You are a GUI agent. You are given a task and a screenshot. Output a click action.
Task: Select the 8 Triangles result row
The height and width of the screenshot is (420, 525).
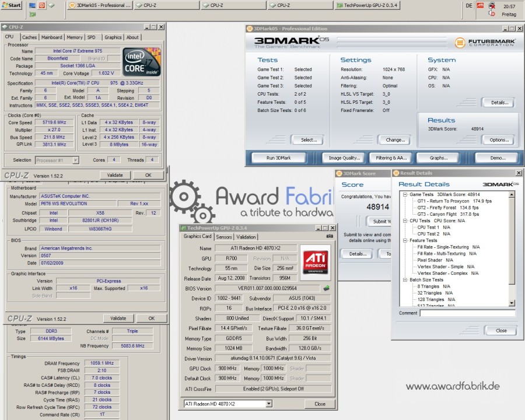point(433,286)
